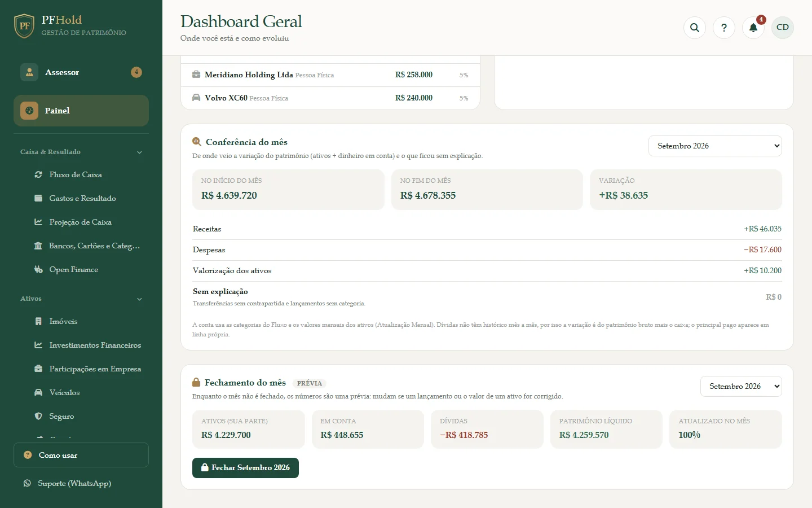The width and height of the screenshot is (812, 508).
Task: Click the Gastos e Resultado card icon
Action: coord(38,199)
